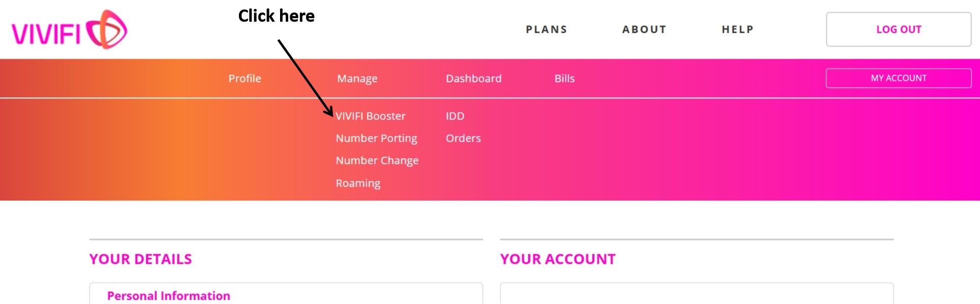Open the PLANS menu
Viewport: 980px width, 304px height.
pos(546,29)
